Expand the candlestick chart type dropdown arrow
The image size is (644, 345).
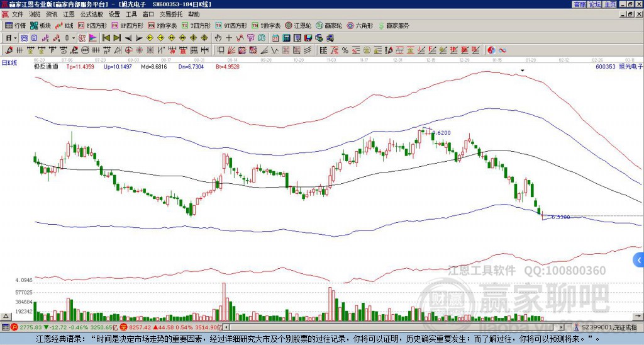click(74, 38)
